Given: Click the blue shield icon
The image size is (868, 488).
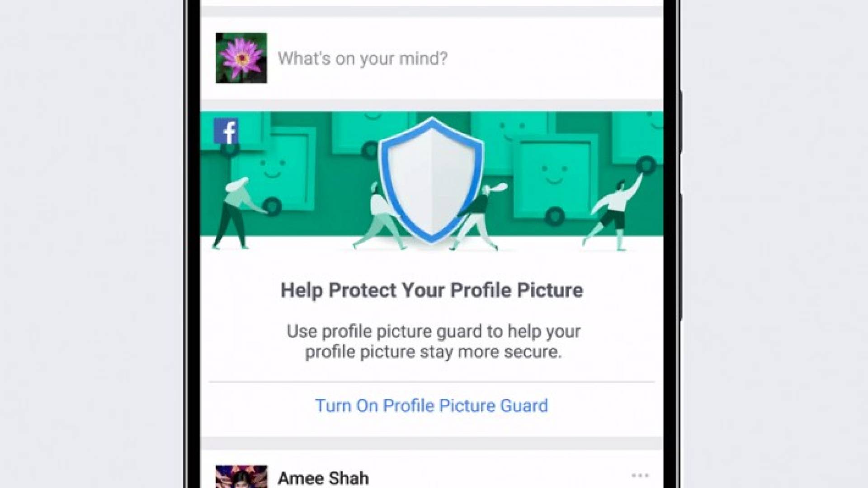Looking at the screenshot, I should [x=431, y=180].
